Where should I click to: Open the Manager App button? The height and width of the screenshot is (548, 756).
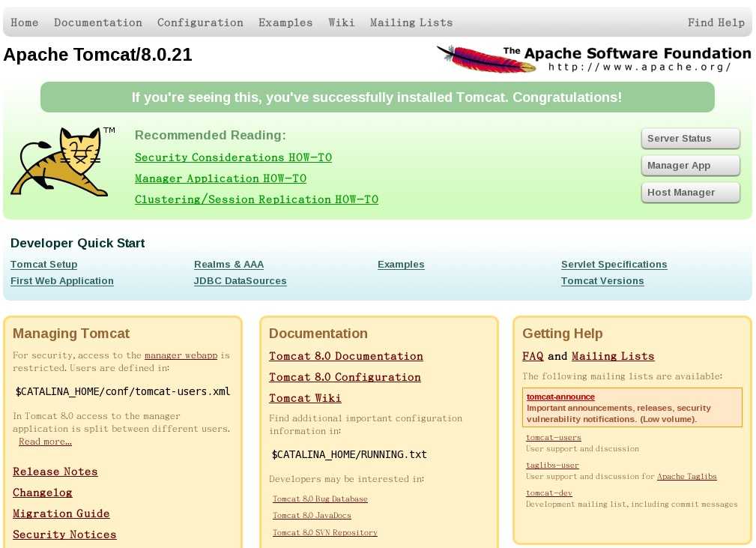(690, 166)
